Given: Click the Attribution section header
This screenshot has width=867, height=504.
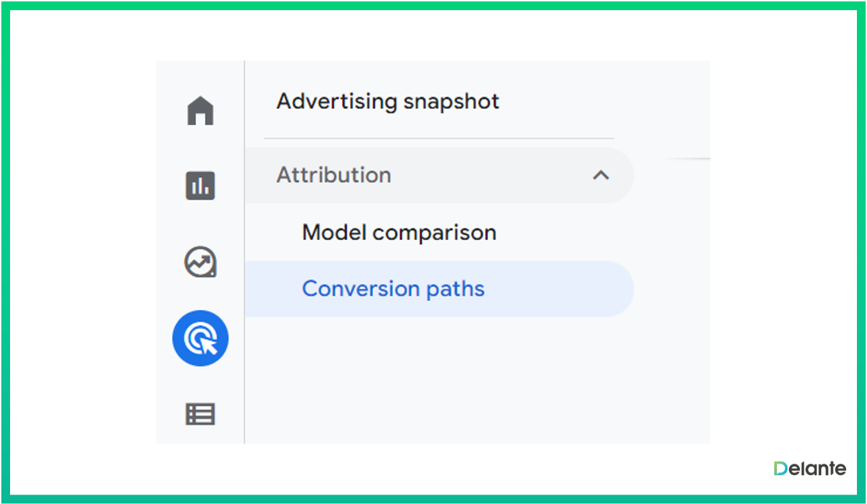Looking at the screenshot, I should 437,175.
